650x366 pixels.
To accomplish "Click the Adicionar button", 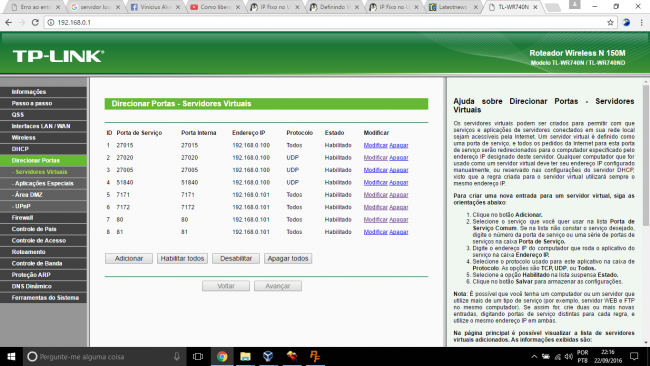I will pos(129,259).
